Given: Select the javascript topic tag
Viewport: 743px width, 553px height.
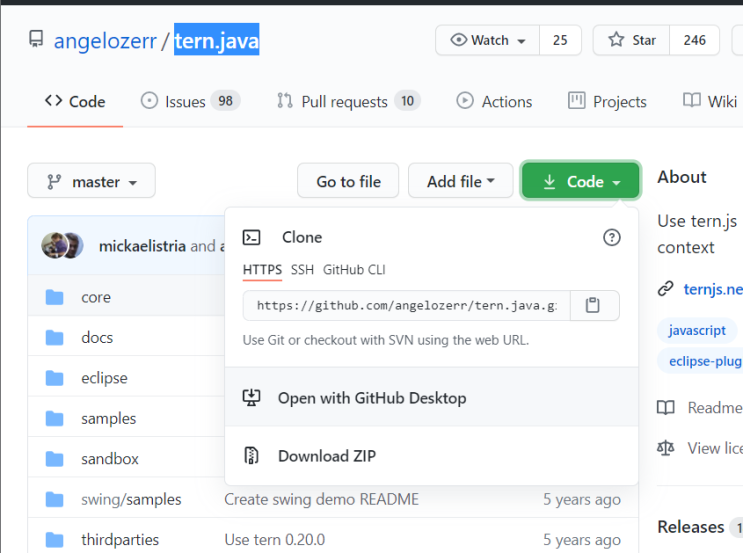Looking at the screenshot, I should (697, 330).
